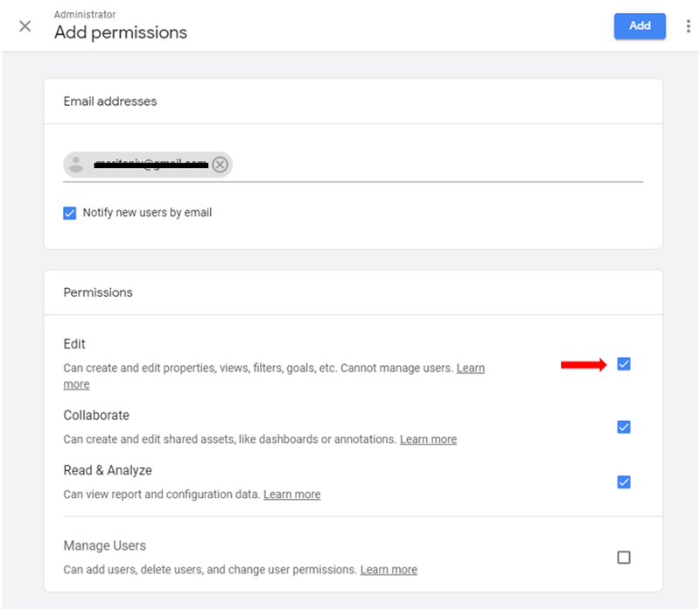Click the Add permissions page heading
The height and width of the screenshot is (611, 700).
(121, 33)
